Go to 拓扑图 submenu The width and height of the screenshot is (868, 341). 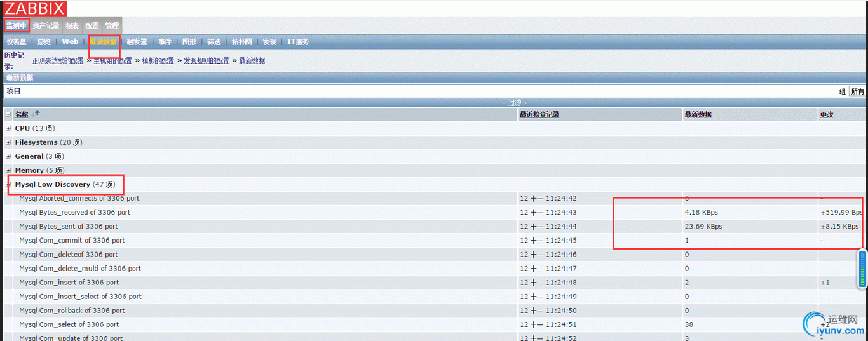coord(241,42)
